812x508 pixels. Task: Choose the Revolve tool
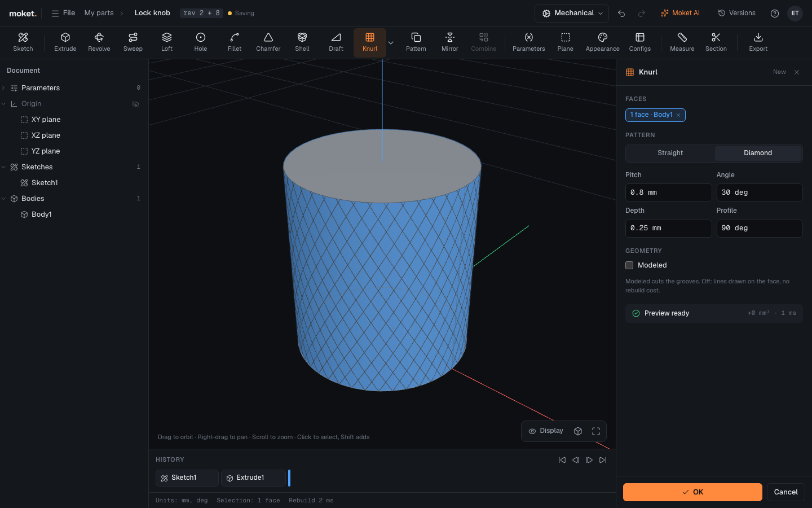click(99, 42)
